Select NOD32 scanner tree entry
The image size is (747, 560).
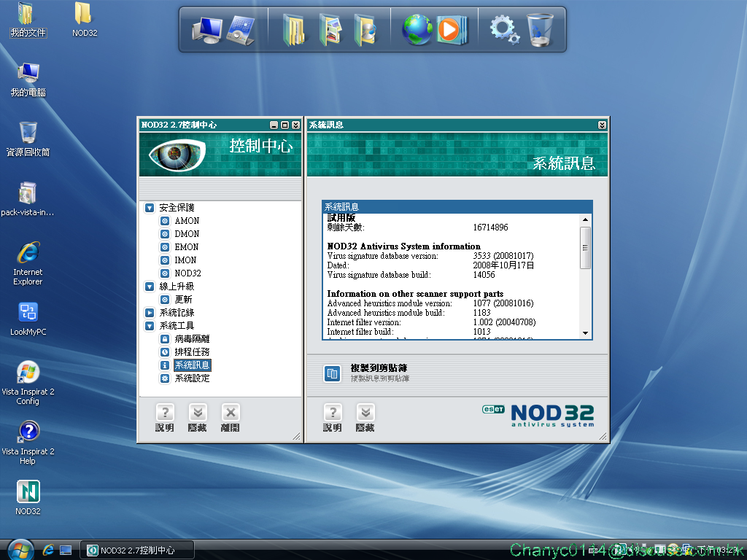[187, 273]
